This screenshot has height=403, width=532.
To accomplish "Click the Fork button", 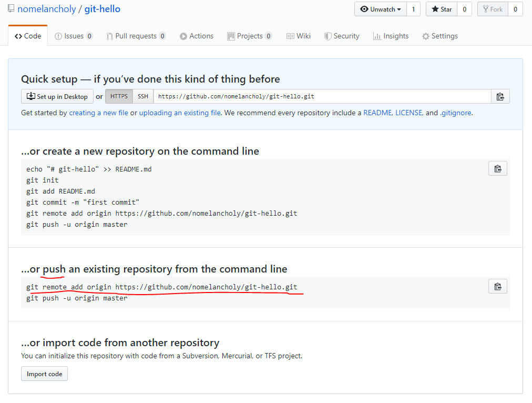I will (493, 9).
